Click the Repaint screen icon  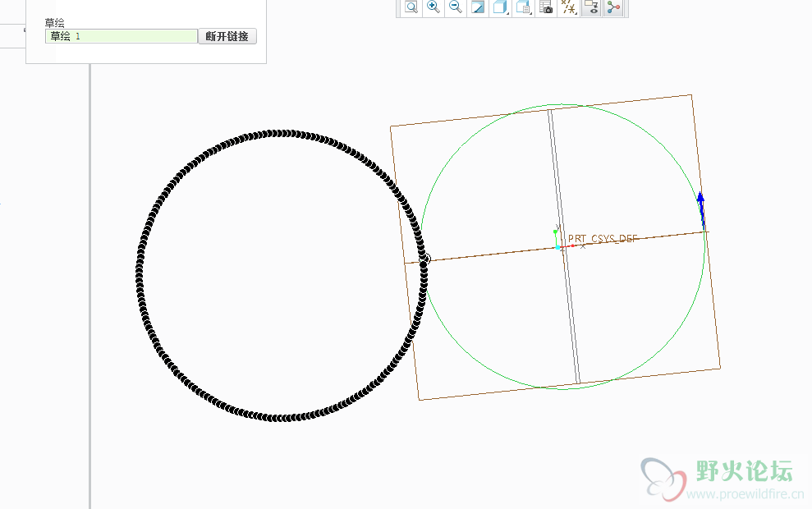477,7
